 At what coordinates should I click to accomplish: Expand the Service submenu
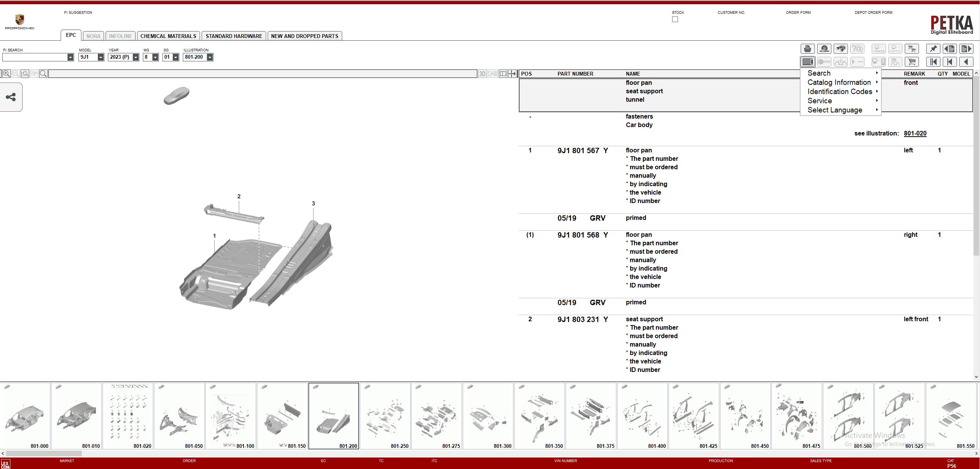click(841, 101)
